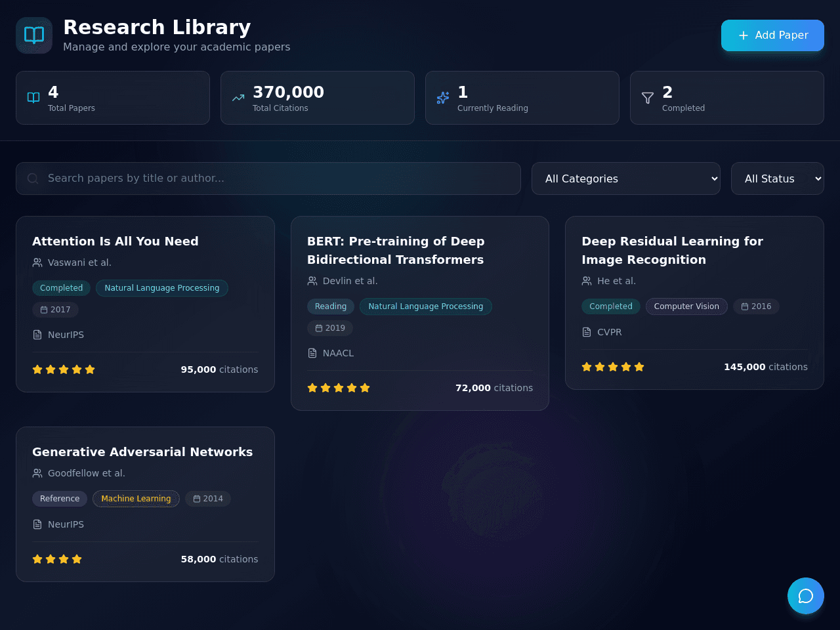Click the 2014 year badge on the GAN card

tap(208, 499)
